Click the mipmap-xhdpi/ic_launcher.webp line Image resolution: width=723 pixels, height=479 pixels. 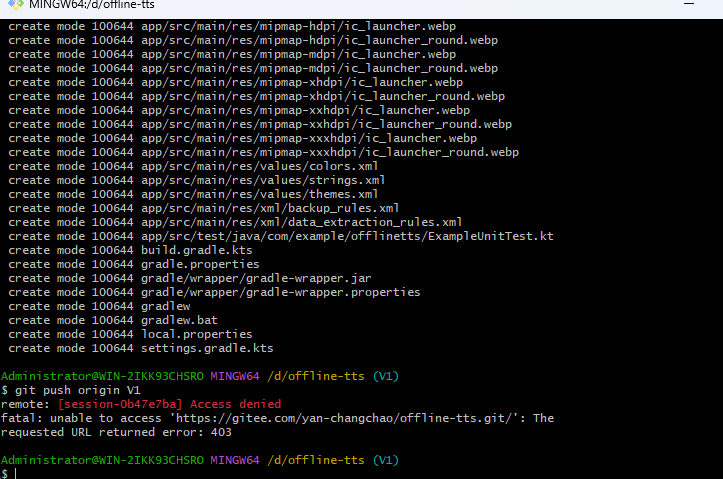pyautogui.click(x=236, y=82)
